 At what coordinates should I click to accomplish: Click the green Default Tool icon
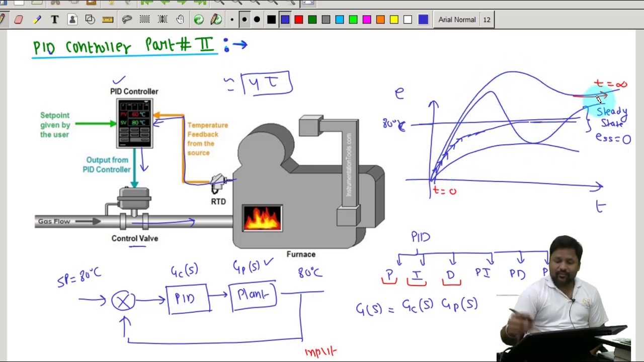(199, 20)
